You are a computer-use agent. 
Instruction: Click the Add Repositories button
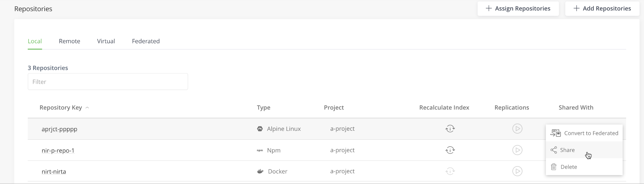[602, 9]
